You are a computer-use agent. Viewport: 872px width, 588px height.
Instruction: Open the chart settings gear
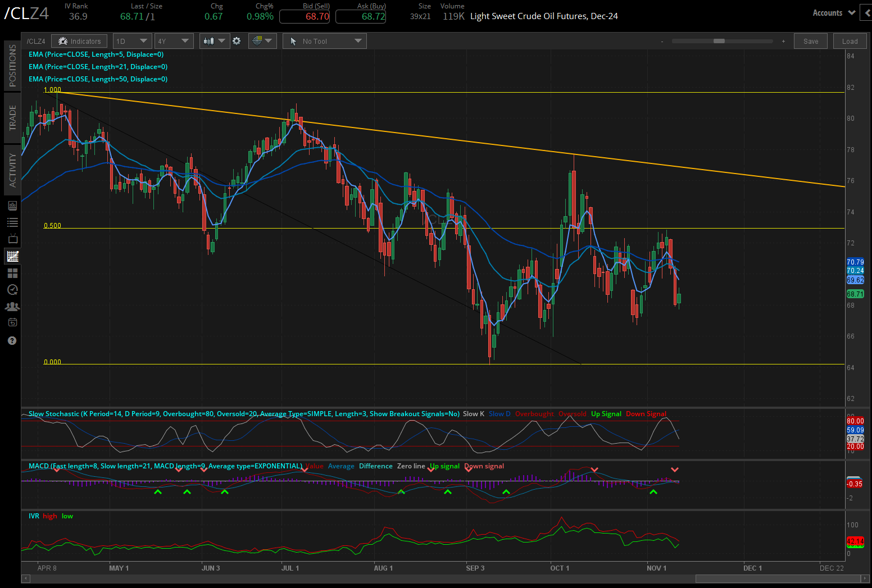[x=237, y=40]
